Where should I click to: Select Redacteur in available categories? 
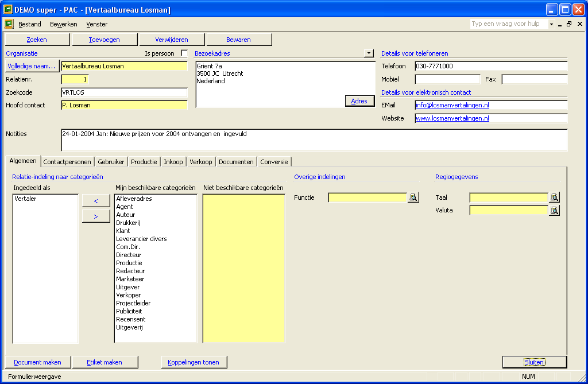pos(155,271)
